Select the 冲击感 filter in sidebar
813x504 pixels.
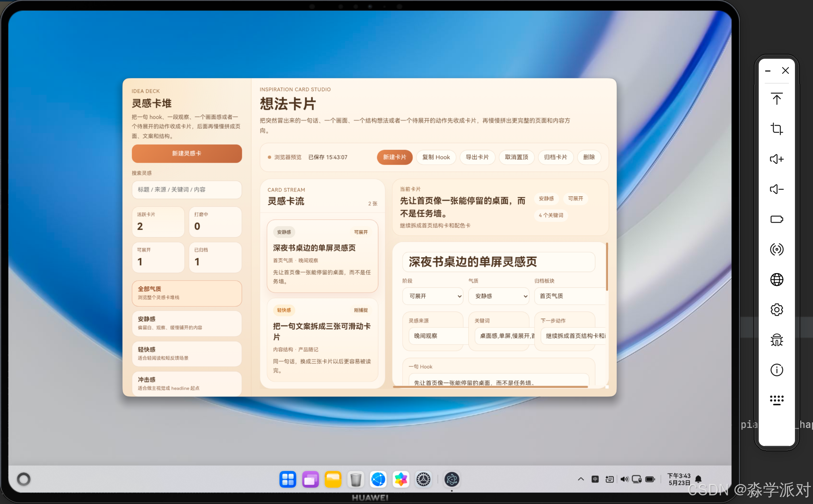pos(187,383)
